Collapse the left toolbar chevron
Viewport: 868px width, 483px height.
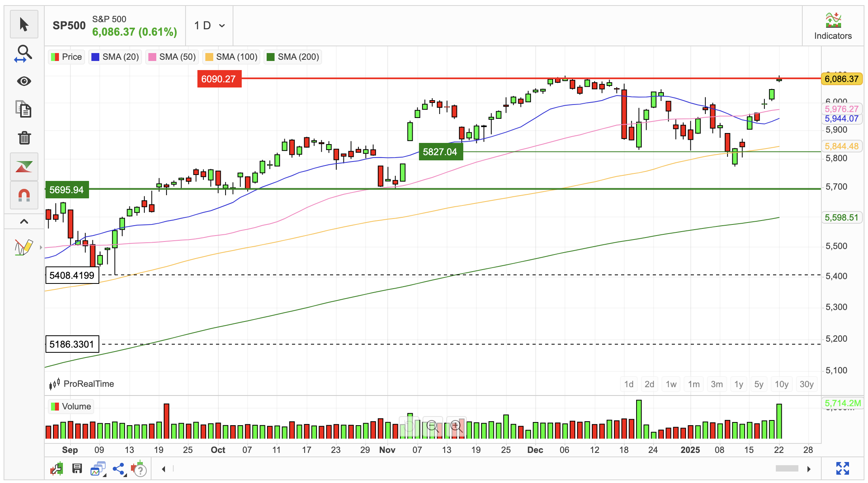point(24,221)
